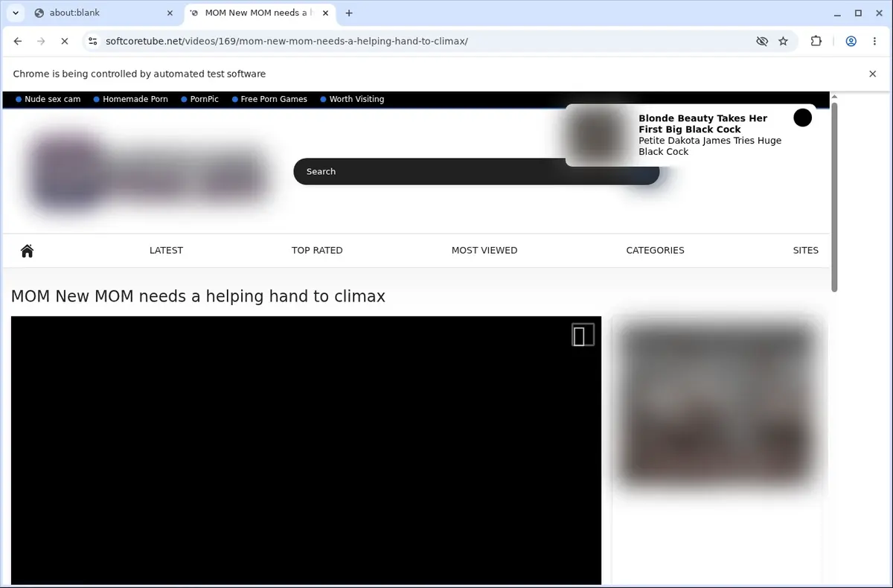Open the Chrome profile icon
Image resolution: width=893 pixels, height=588 pixels.
(x=851, y=41)
